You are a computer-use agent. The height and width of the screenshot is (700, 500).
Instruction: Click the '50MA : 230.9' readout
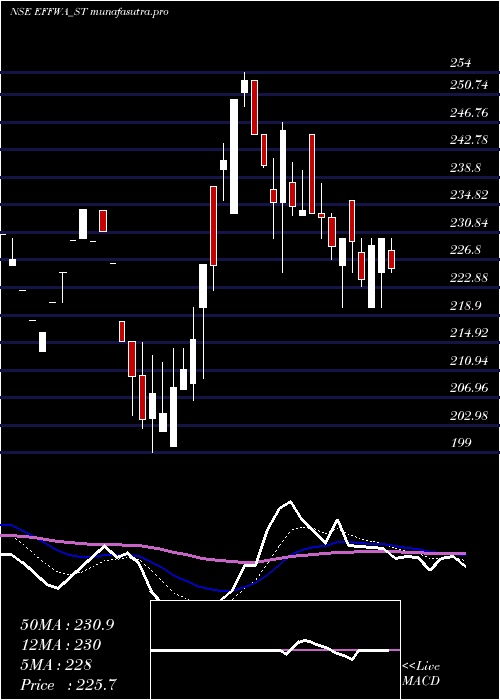point(67,625)
